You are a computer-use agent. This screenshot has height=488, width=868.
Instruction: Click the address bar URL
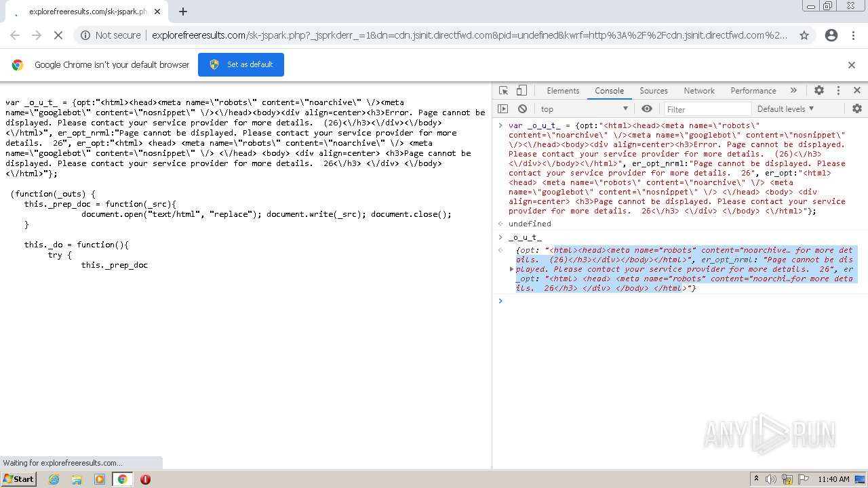pos(469,35)
